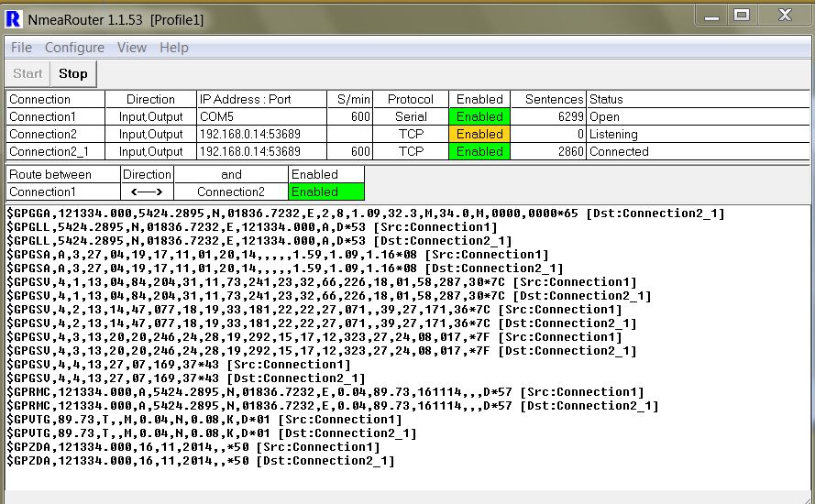
Task: Click the route direction double-arrow cell
Action: click(x=147, y=192)
